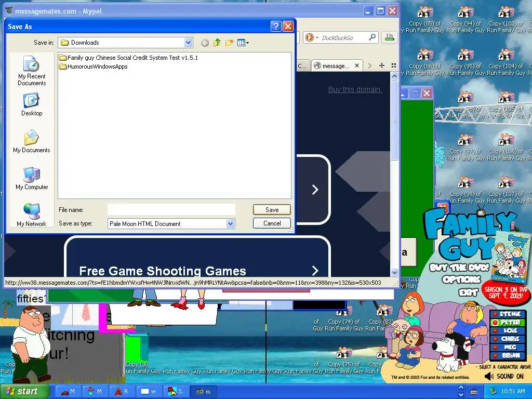Click the DuckDuckGo search text field
Screen dimensions: 532x399
pos(343,37)
